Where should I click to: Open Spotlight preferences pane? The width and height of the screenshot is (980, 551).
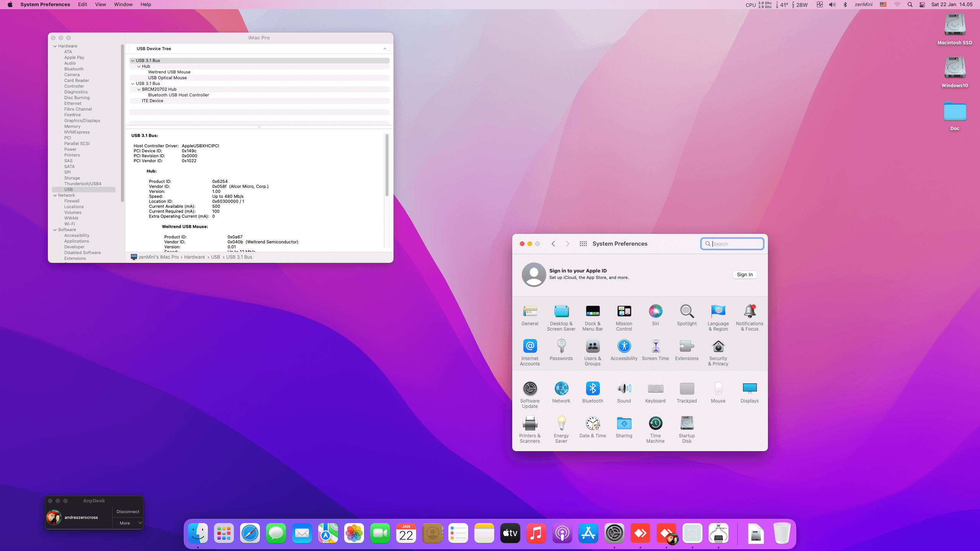click(x=687, y=315)
